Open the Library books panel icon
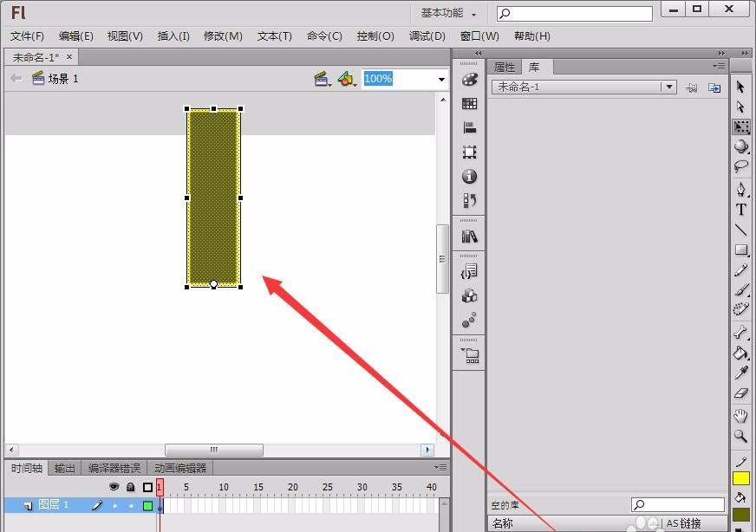 pos(469,237)
